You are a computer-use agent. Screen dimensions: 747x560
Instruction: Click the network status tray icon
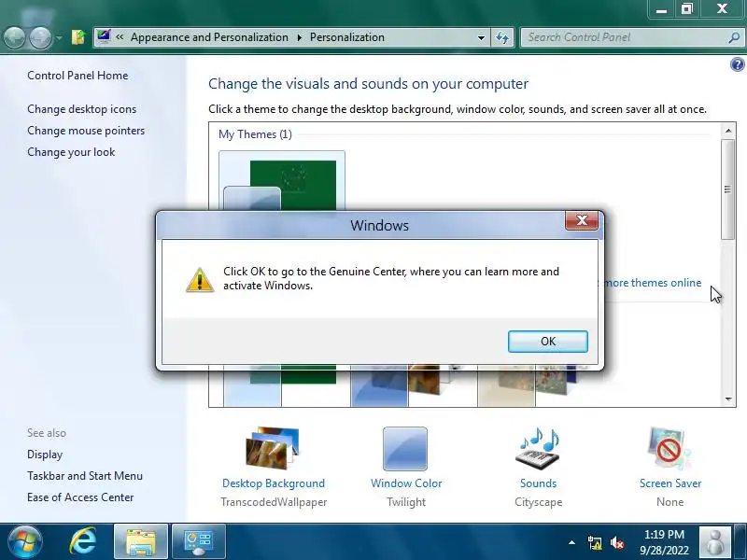(x=595, y=543)
